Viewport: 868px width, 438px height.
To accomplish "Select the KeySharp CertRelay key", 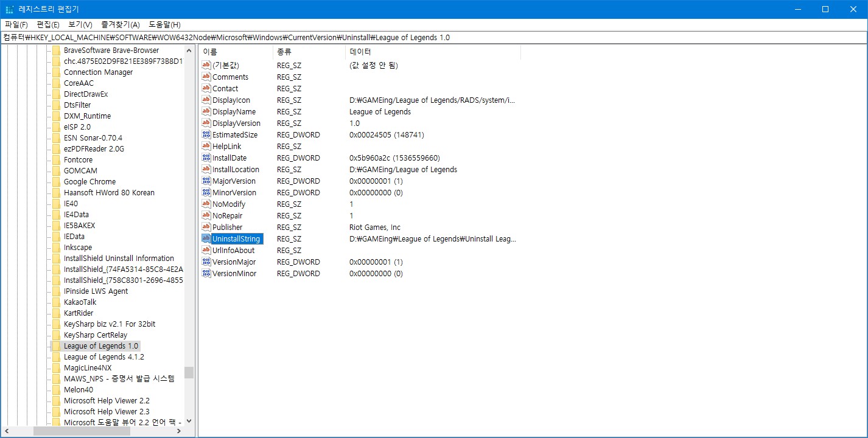I will tap(96, 335).
